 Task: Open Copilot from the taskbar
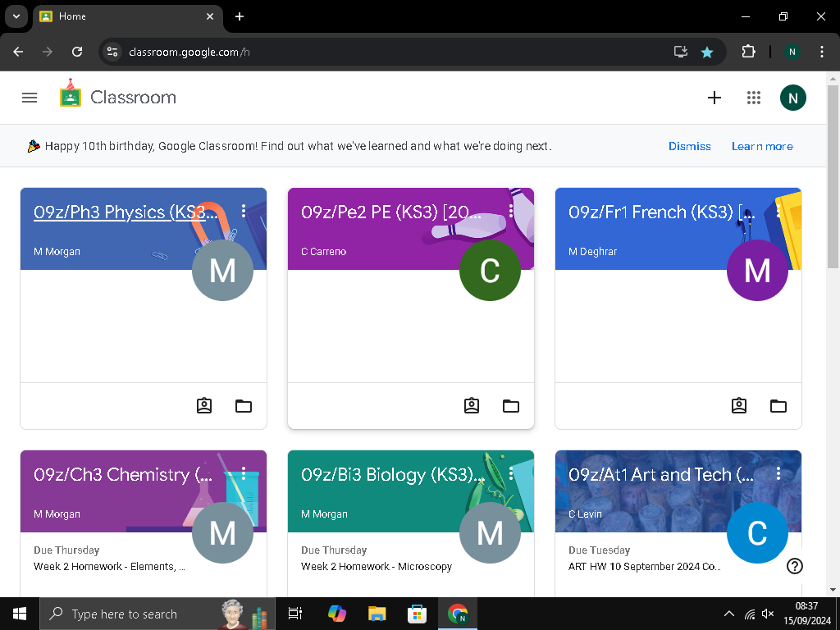pyautogui.click(x=337, y=614)
